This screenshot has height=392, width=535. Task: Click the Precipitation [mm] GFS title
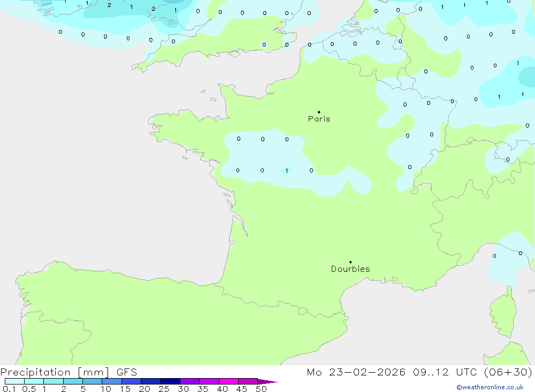tap(68, 372)
